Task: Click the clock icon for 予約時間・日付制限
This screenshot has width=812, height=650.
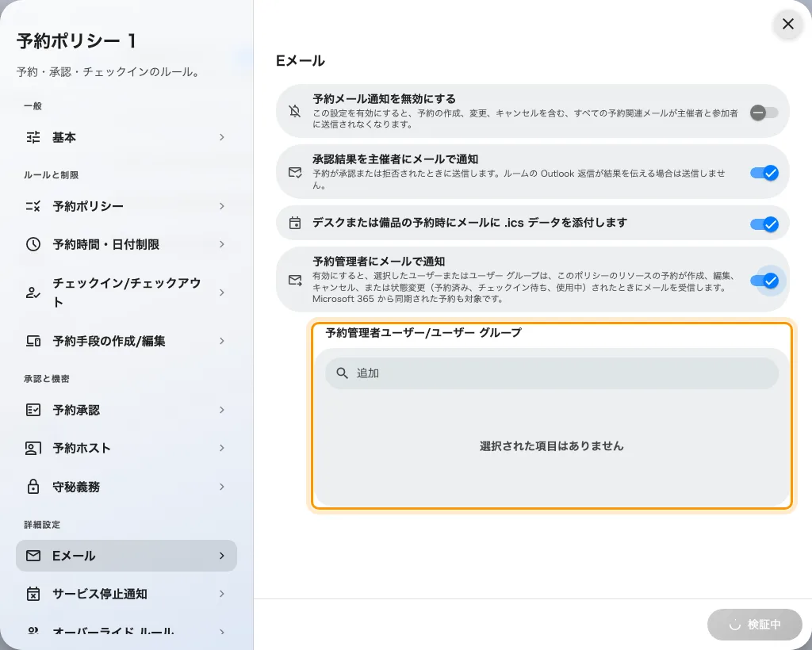Action: click(33, 244)
